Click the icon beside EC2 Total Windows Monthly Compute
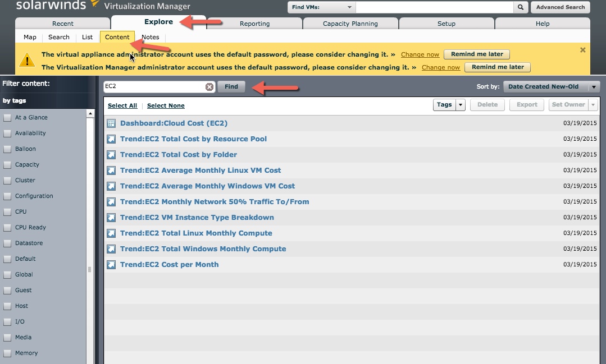Screen dimensions: 606x364 click(111, 249)
